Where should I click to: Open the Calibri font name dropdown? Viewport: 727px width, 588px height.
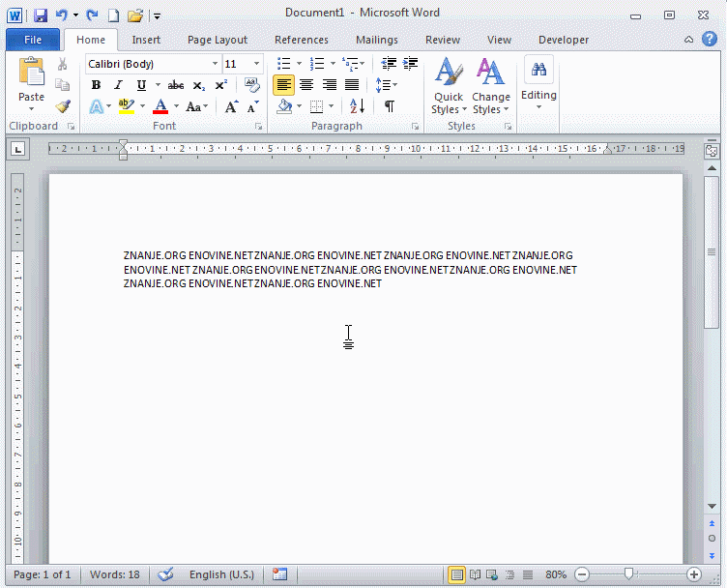point(212,64)
